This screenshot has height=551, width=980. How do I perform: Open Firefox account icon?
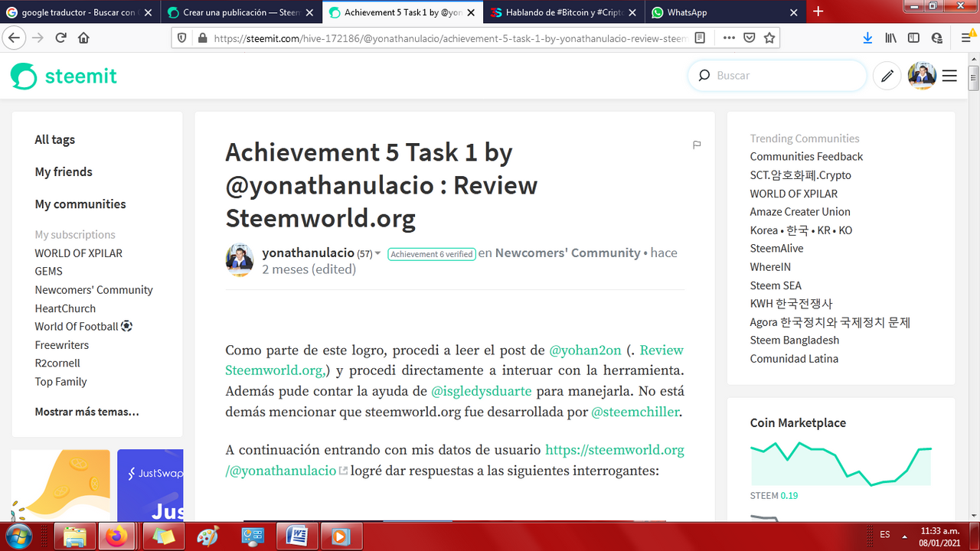[x=936, y=37]
